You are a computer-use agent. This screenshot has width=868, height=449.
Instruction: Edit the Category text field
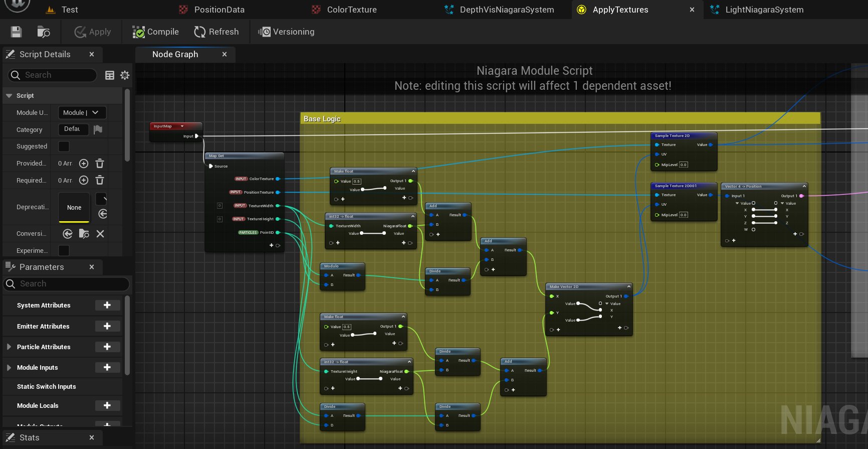(73, 129)
